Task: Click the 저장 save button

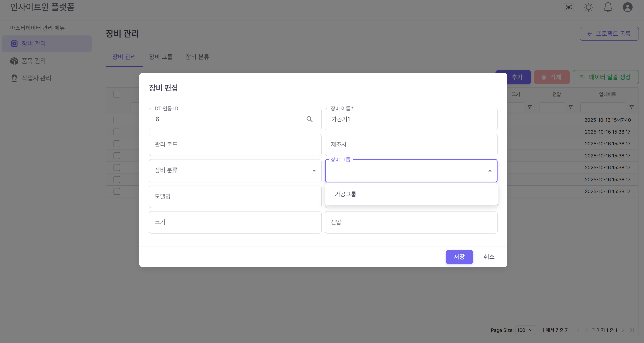Action: (x=459, y=257)
